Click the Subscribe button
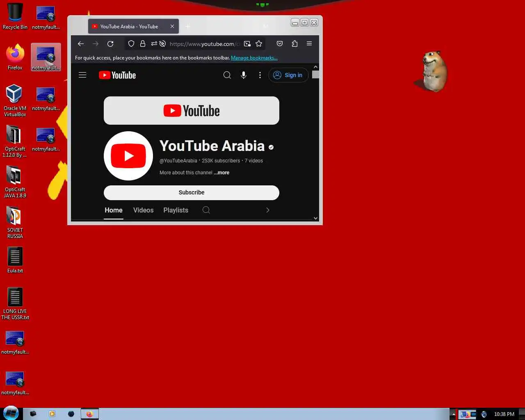Image resolution: width=525 pixels, height=420 pixels. [192, 192]
